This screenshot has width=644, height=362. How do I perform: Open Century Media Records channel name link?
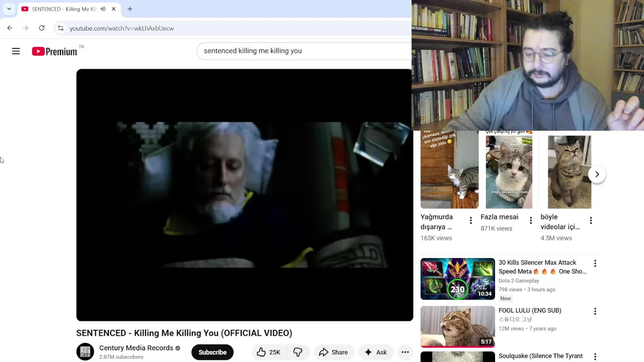136,348
